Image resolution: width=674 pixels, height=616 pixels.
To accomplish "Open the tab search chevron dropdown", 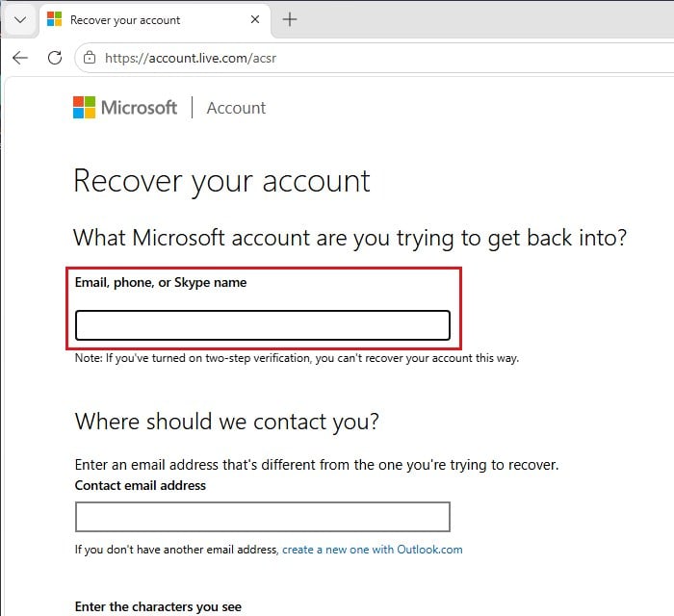I will coord(20,20).
